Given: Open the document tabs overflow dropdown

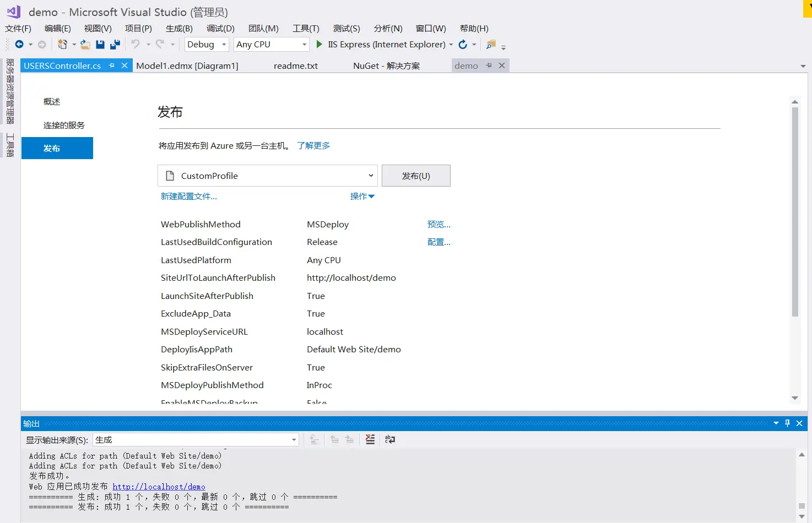Looking at the screenshot, I should [x=803, y=66].
